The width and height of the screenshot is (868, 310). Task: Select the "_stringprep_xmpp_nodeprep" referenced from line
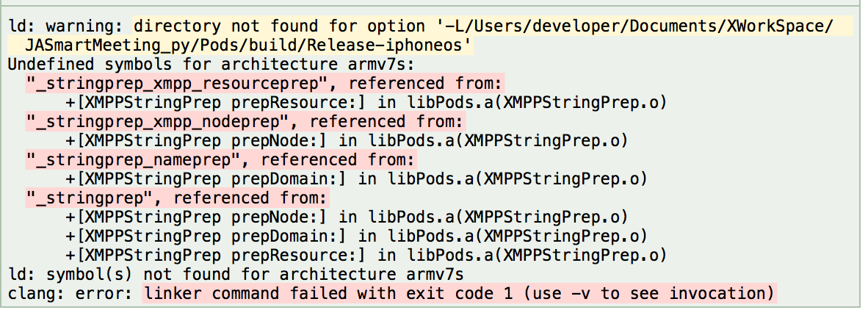pyautogui.click(x=245, y=122)
